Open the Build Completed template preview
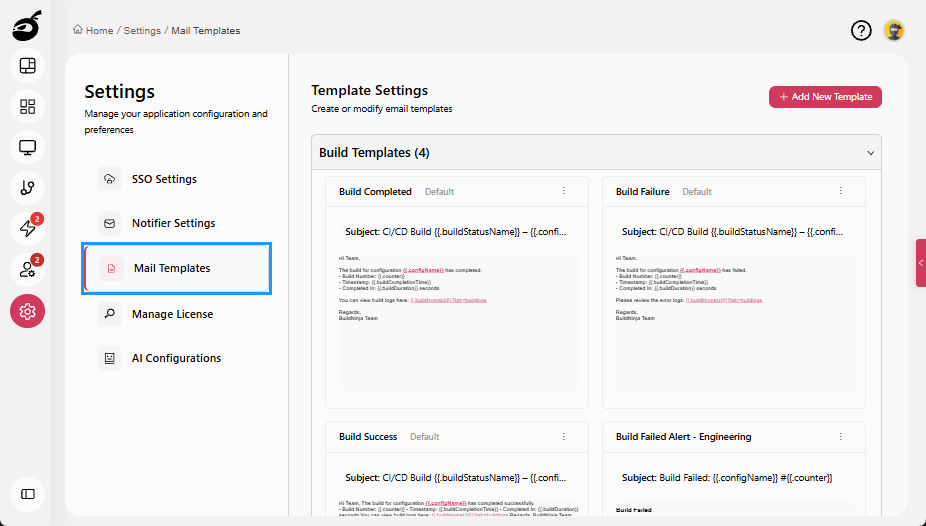Screen dimensions: 926x526 tap(457, 322)
